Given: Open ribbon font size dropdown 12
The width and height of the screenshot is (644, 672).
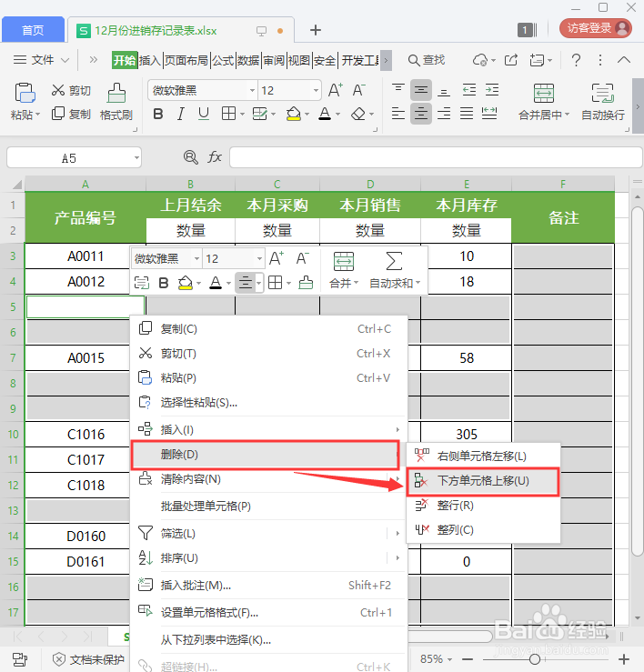Looking at the screenshot, I should (x=316, y=90).
